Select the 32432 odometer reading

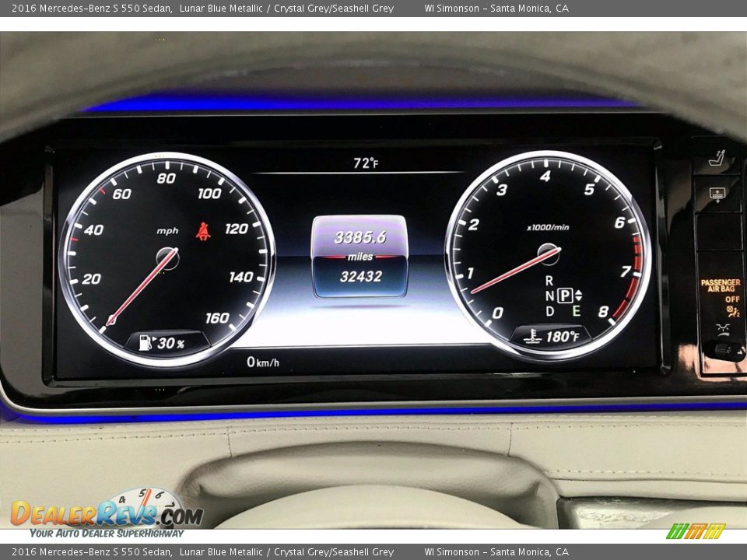pos(360,276)
